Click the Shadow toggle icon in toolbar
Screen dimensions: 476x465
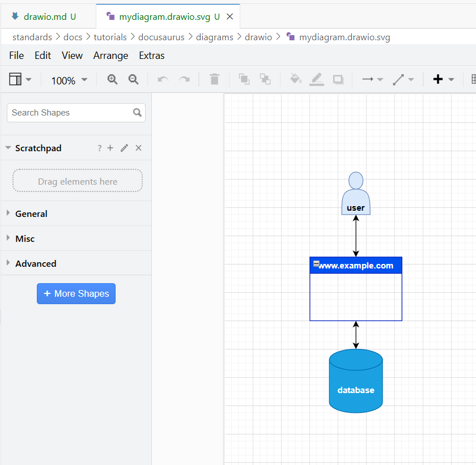coord(338,79)
